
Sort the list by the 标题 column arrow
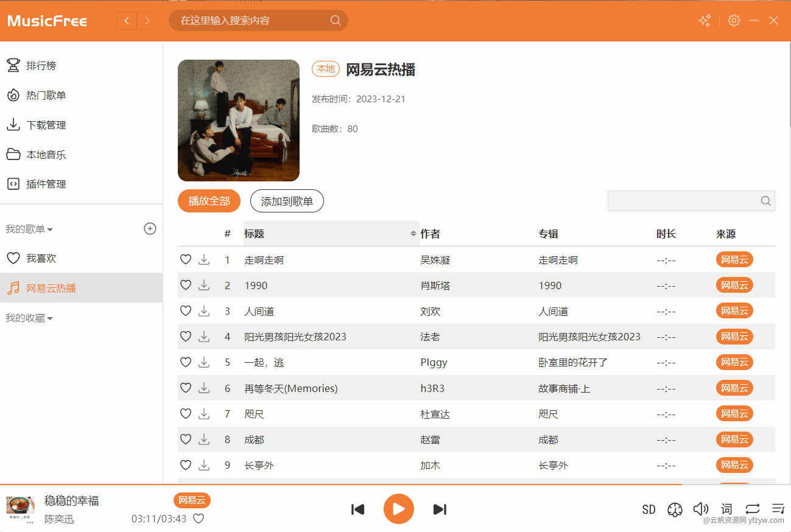[x=414, y=234]
